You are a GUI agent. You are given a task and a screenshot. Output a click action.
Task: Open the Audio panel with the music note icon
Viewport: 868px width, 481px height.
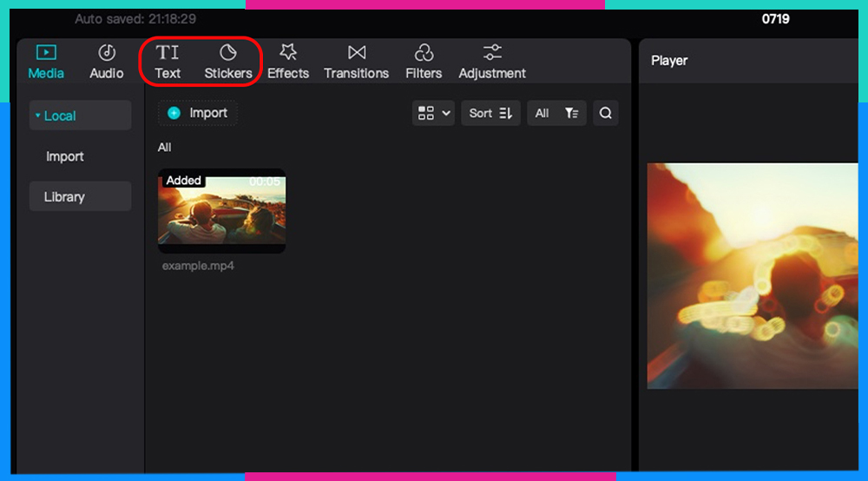coord(107,62)
